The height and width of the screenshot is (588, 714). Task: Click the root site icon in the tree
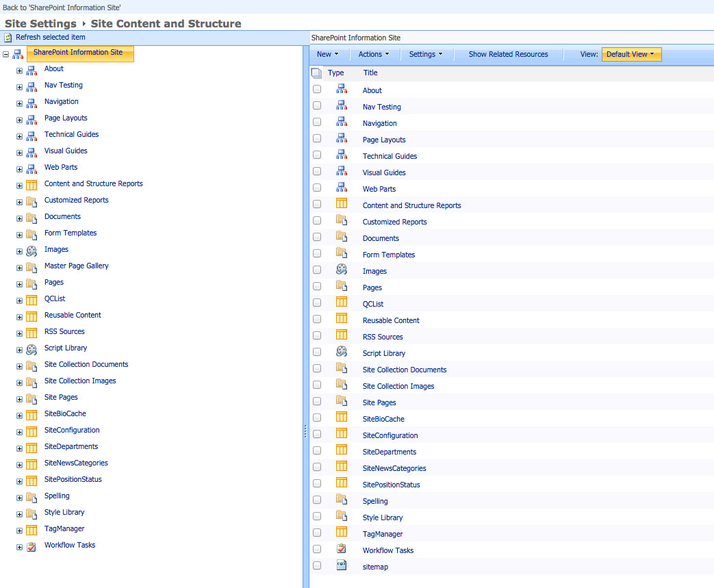click(18, 55)
